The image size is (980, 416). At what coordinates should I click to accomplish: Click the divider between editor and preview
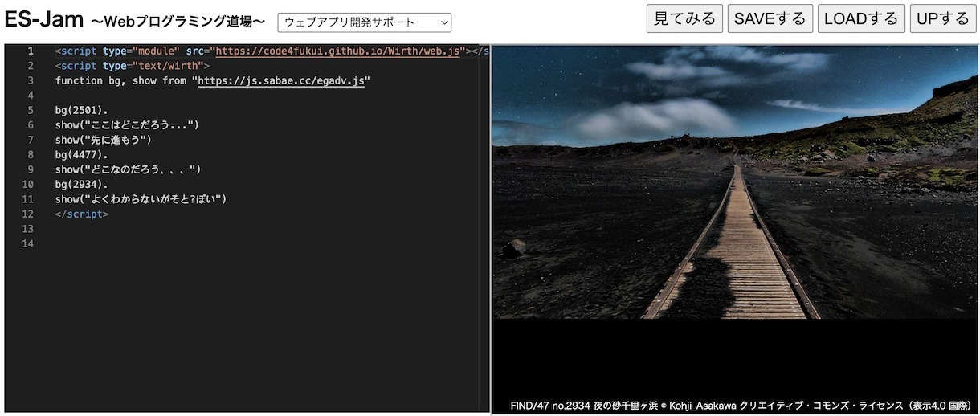(490, 229)
